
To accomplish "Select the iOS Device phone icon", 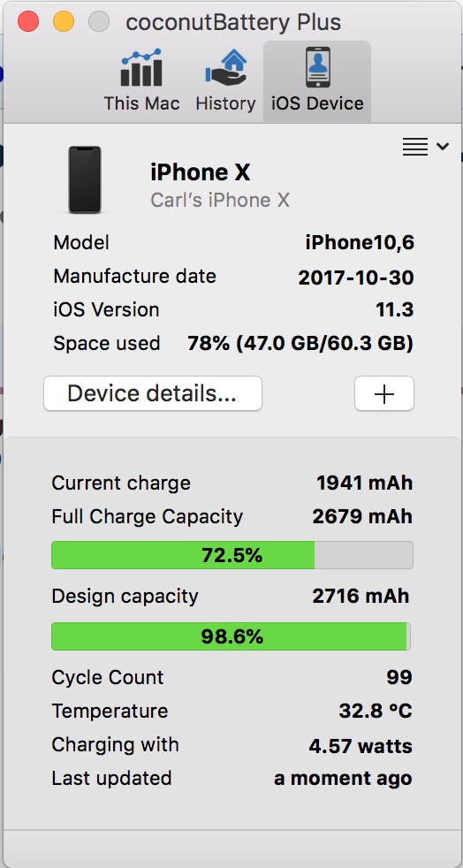I will click(317, 67).
